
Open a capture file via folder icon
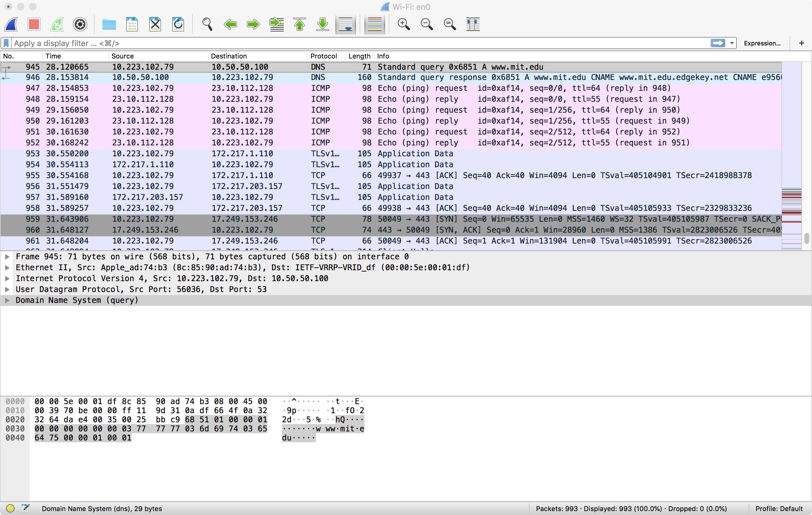109,24
